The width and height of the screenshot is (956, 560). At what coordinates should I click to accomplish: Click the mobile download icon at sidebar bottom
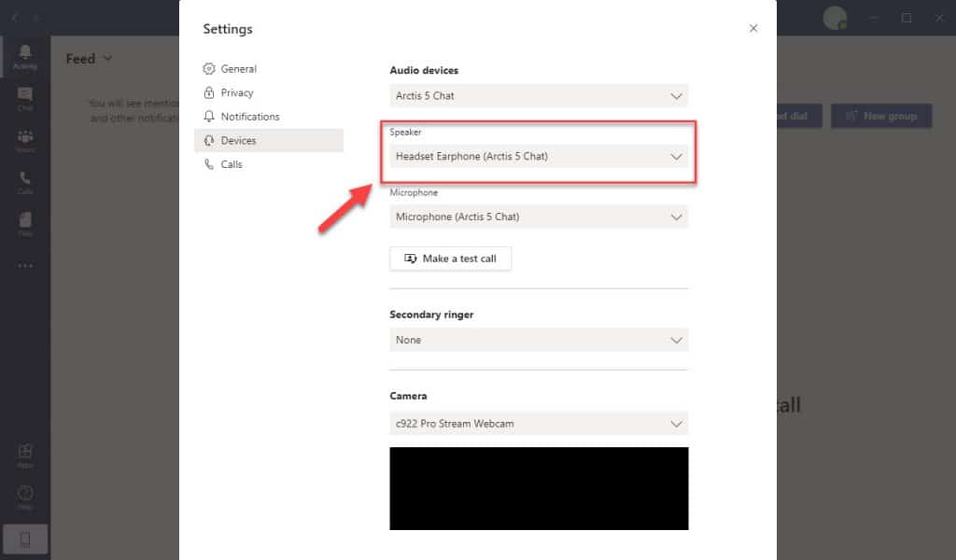pos(25,538)
